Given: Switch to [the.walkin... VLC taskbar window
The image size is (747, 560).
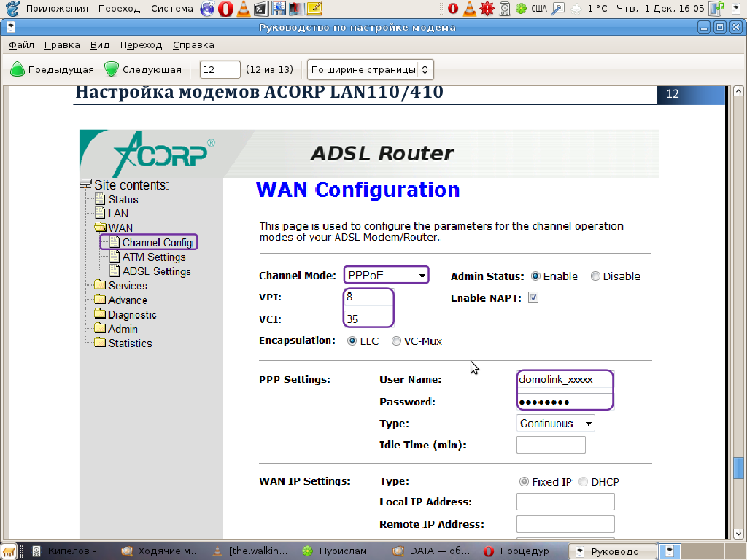Looking at the screenshot, I should (x=251, y=551).
